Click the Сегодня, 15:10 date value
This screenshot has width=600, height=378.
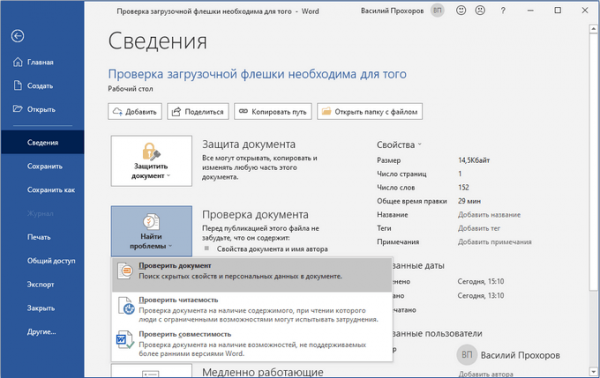[481, 282]
